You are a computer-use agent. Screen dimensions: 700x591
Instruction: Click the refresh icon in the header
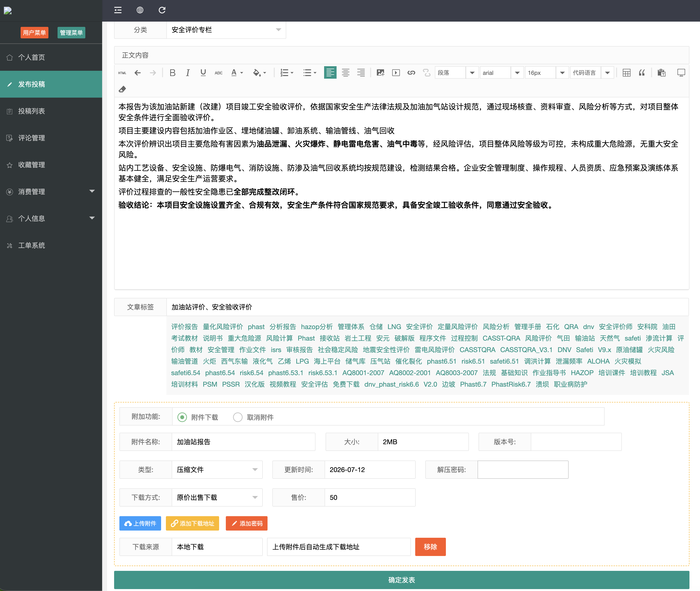[162, 10]
